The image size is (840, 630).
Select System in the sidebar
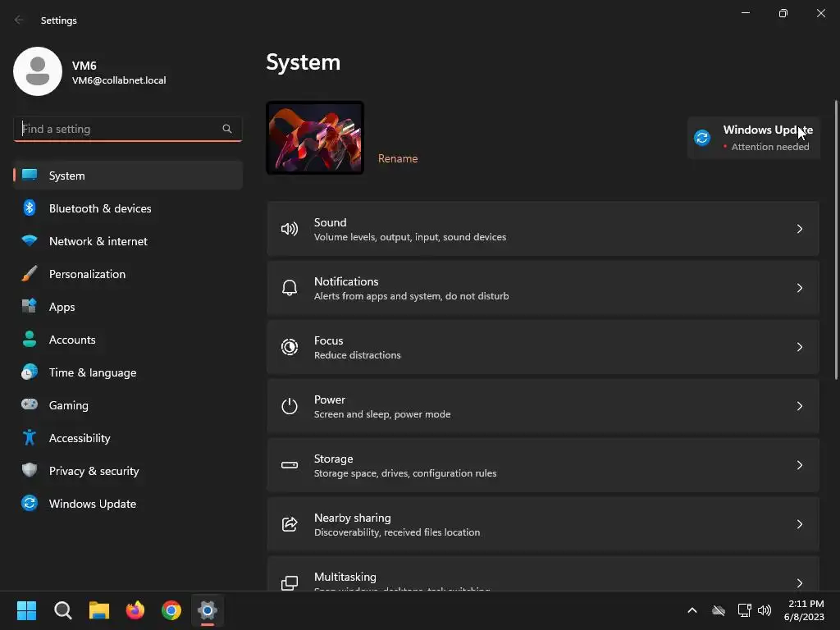[x=128, y=176]
